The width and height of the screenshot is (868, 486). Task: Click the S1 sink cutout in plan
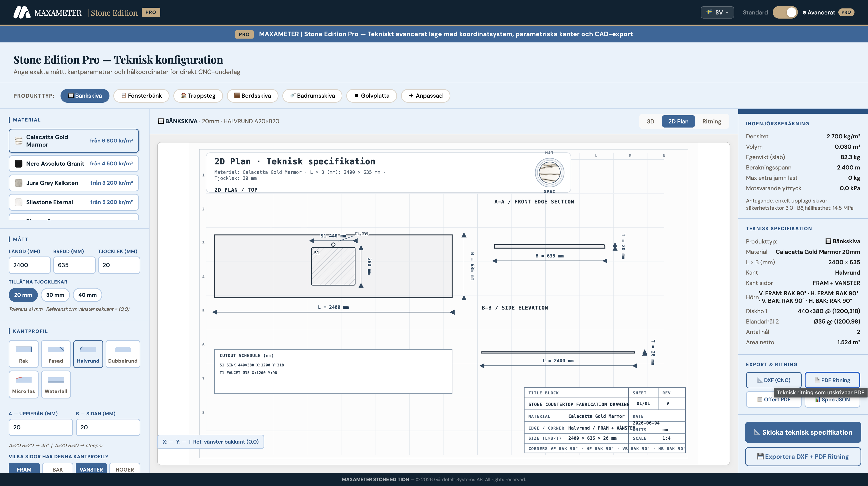click(333, 266)
